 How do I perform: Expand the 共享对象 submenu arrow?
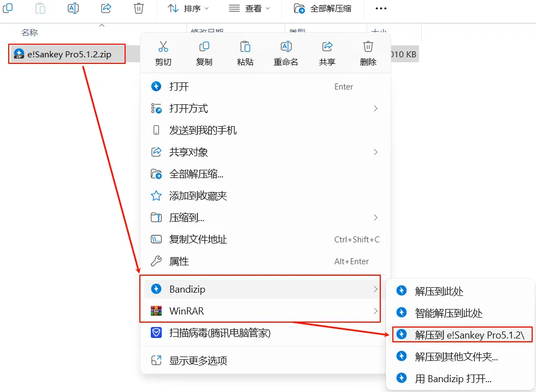pos(375,152)
